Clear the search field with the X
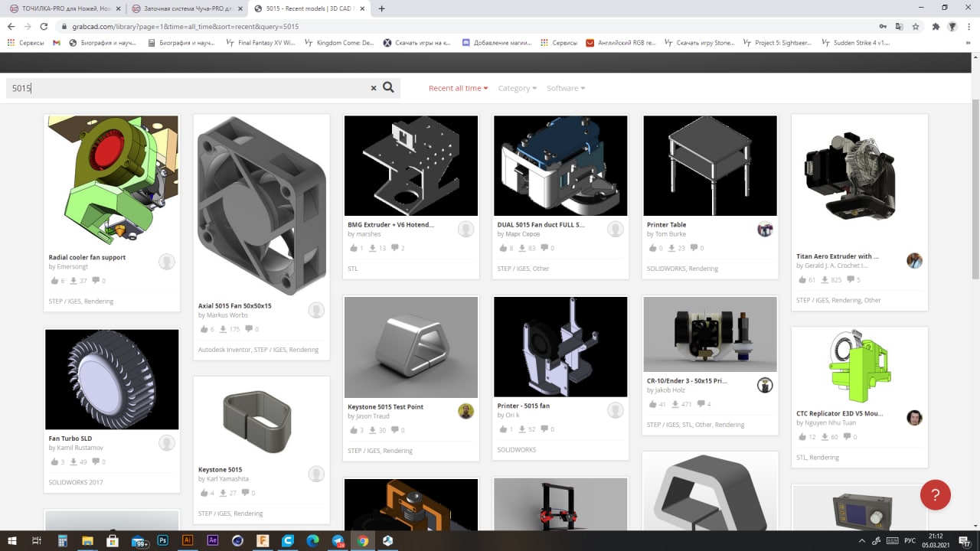Viewport: 980px width, 551px height. (374, 88)
